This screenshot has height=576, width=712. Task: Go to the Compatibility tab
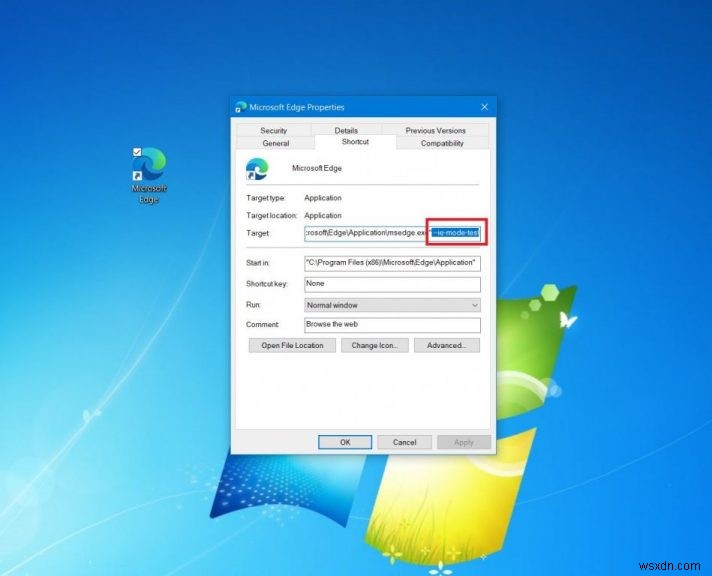442,143
